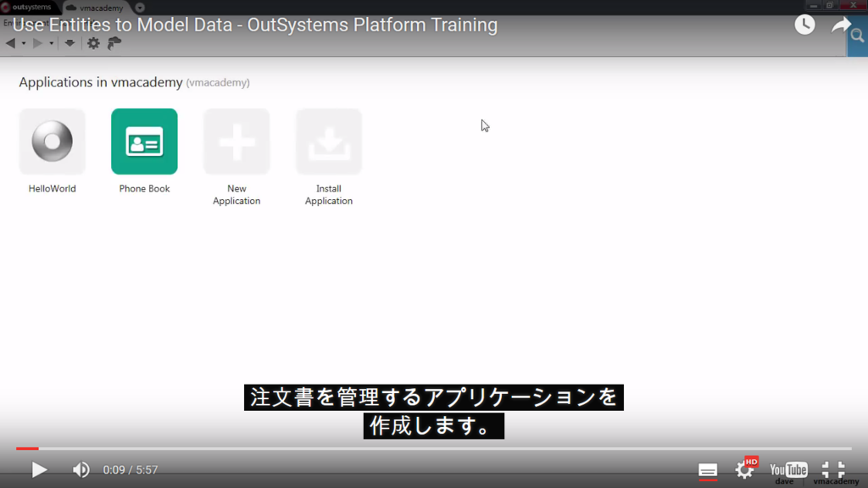Click the YouTube logo button
Viewport: 868px width, 488px height.
pos(788,469)
